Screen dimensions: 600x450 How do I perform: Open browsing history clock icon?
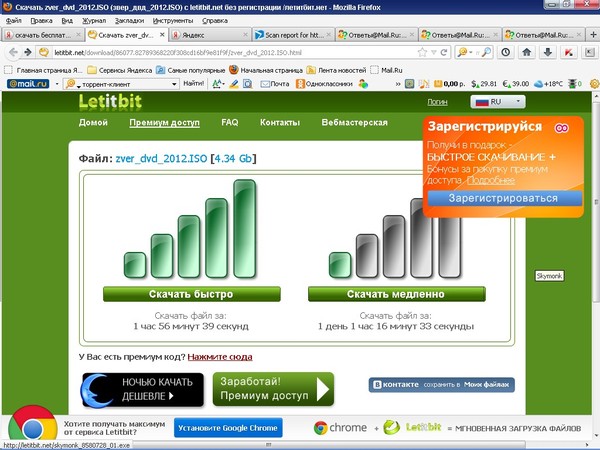506,52
